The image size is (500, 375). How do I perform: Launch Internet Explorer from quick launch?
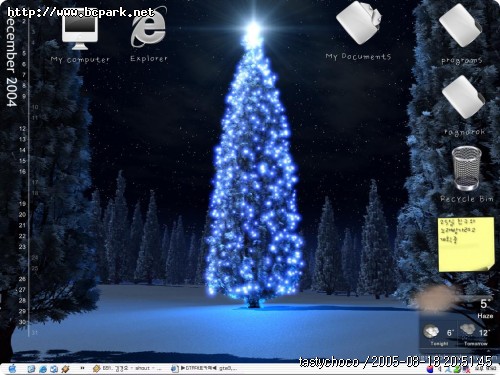pyautogui.click(x=43, y=369)
